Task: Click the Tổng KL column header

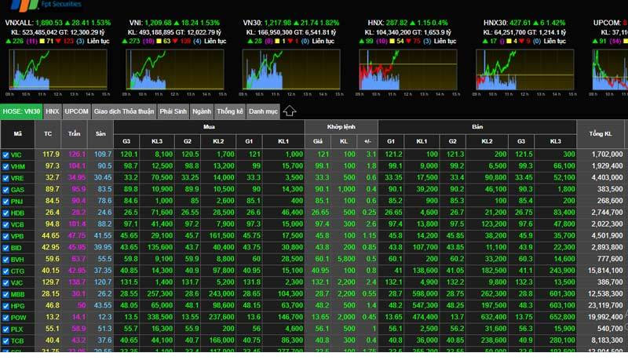Action: point(601,133)
